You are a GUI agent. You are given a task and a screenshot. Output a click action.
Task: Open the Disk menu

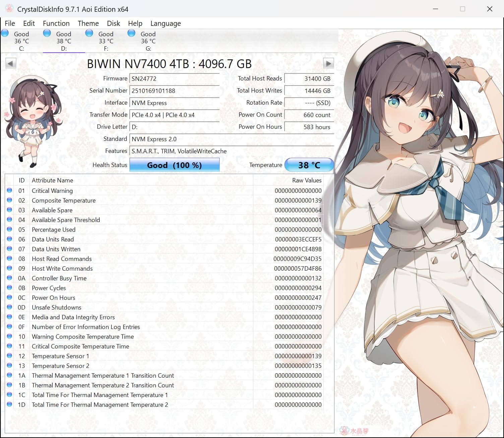coord(113,23)
